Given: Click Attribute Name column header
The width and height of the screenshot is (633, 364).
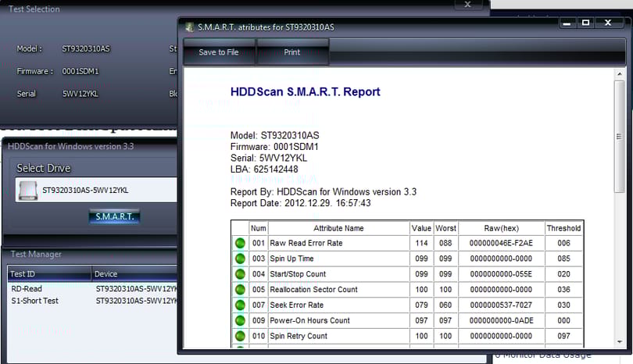Looking at the screenshot, I should (x=338, y=228).
